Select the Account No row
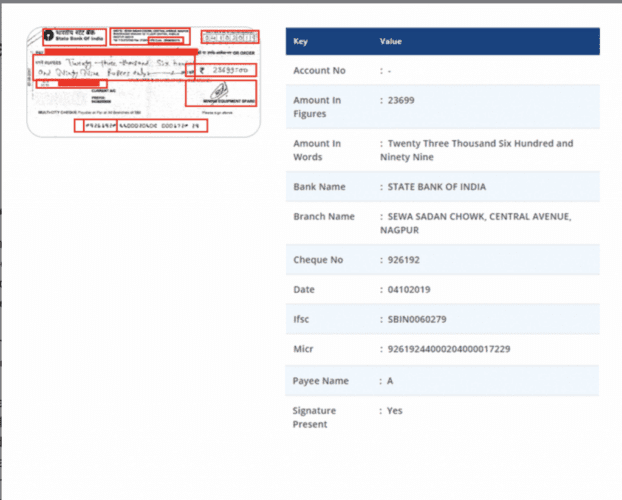This screenshot has height=500, width=622. tap(442, 71)
